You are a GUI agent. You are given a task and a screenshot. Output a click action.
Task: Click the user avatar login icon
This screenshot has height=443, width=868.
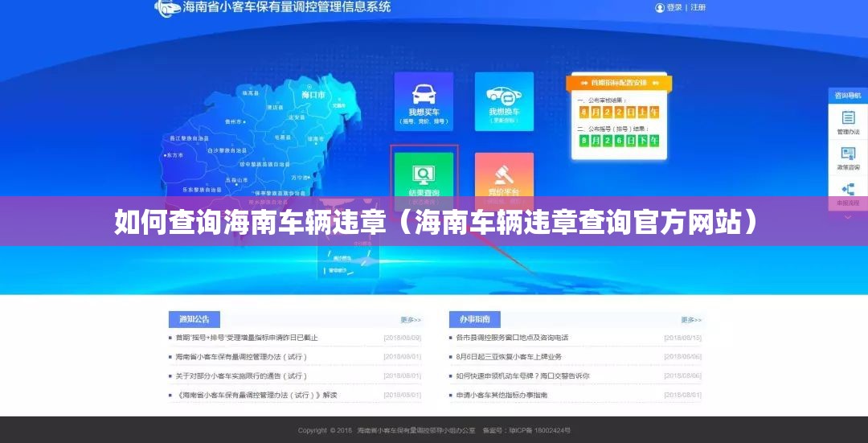(x=659, y=8)
